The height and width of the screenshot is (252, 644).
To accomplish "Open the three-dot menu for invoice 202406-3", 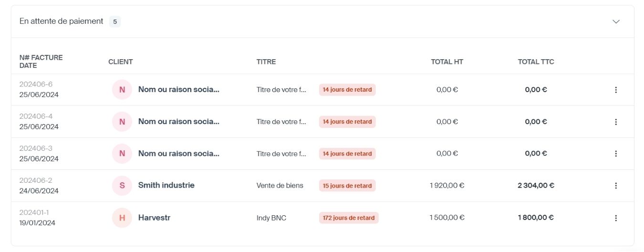I will [615, 154].
